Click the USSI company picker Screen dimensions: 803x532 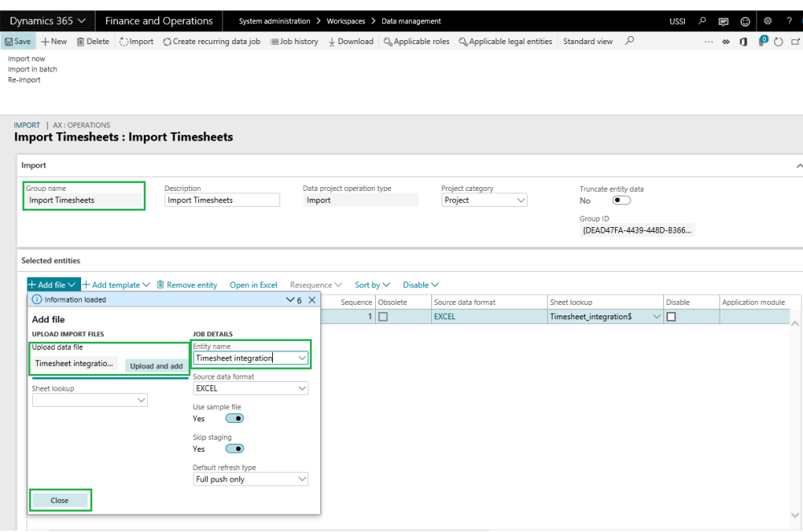tap(678, 22)
